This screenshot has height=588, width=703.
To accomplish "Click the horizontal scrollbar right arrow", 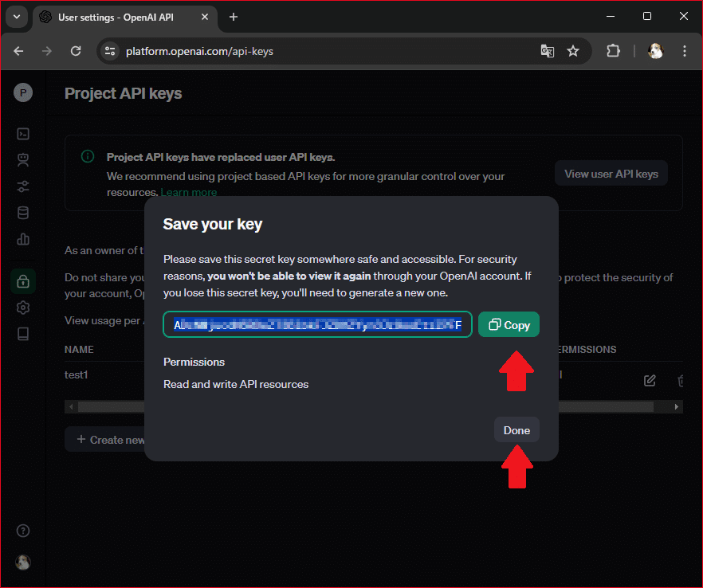I will click(677, 407).
